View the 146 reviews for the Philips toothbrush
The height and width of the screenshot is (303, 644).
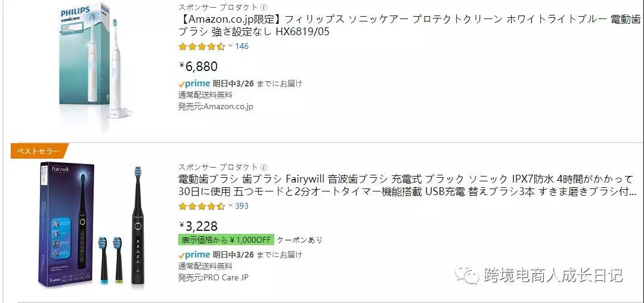[x=242, y=47]
